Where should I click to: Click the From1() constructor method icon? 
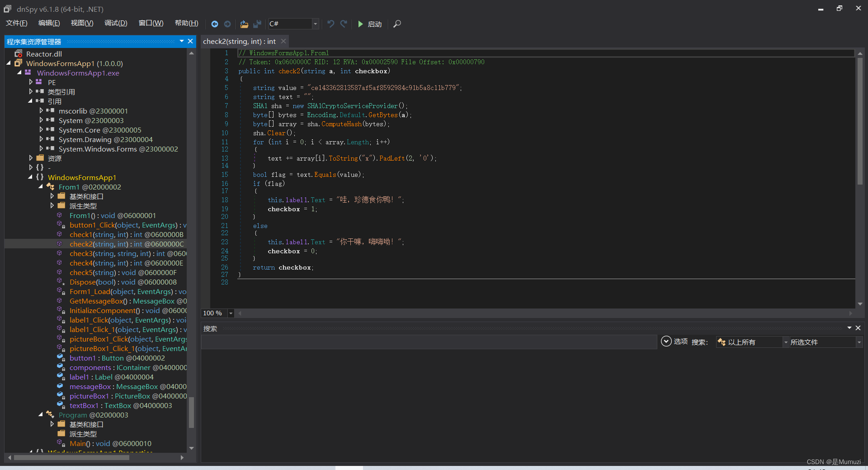coord(59,215)
